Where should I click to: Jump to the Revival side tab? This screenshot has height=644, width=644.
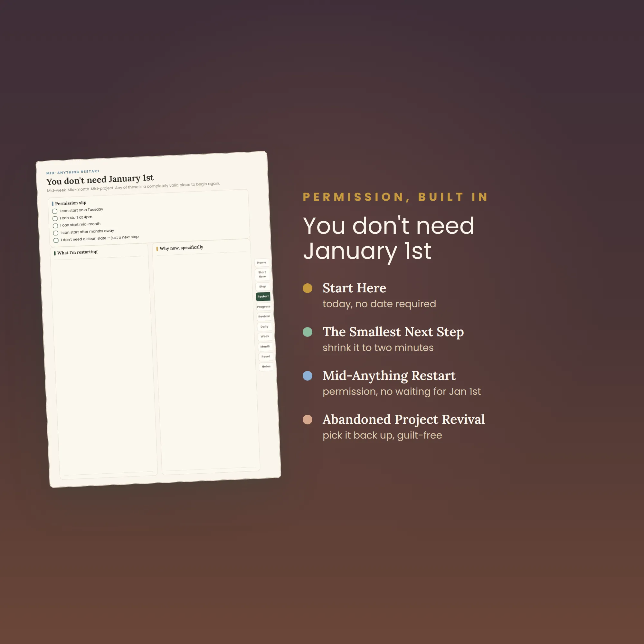tap(264, 316)
